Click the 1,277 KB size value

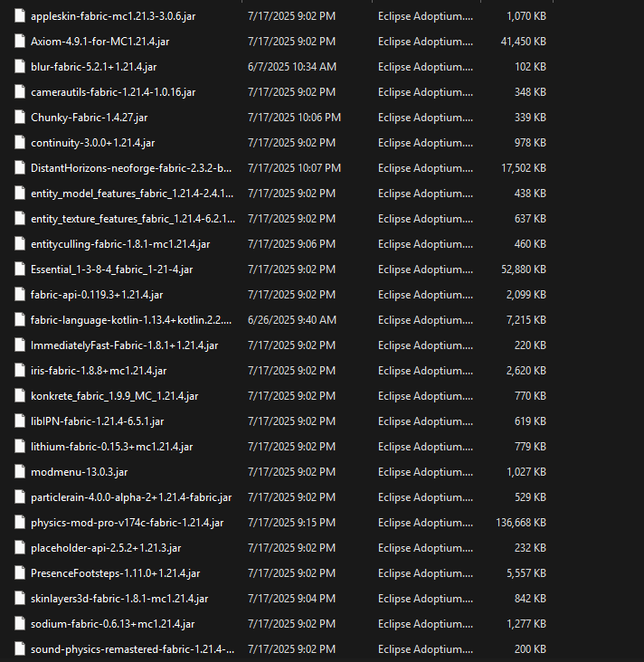pyautogui.click(x=526, y=624)
